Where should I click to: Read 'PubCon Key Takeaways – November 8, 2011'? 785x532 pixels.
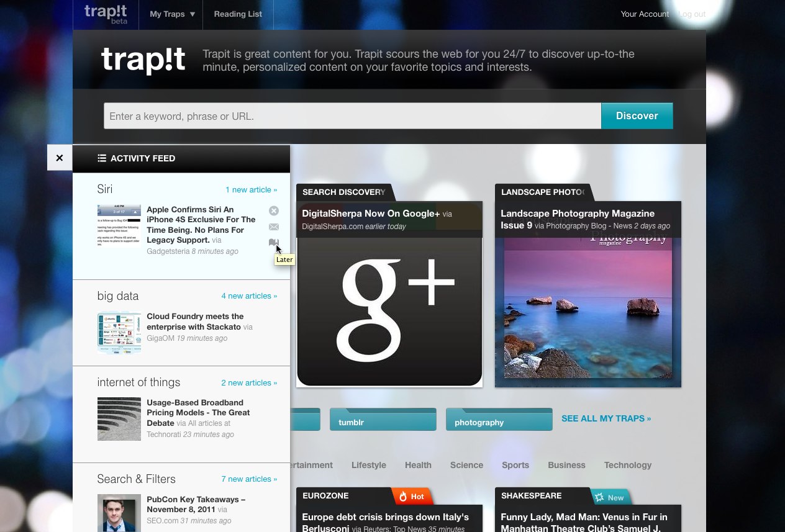click(x=196, y=504)
